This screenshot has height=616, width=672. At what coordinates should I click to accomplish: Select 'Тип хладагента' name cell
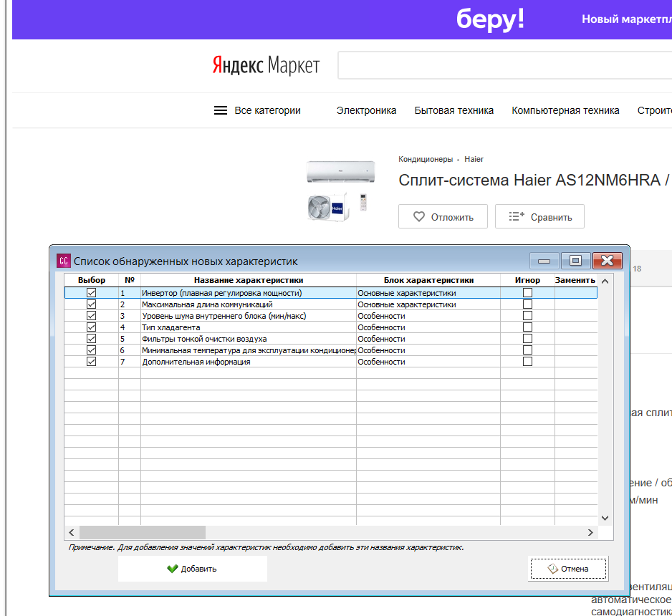pos(249,327)
